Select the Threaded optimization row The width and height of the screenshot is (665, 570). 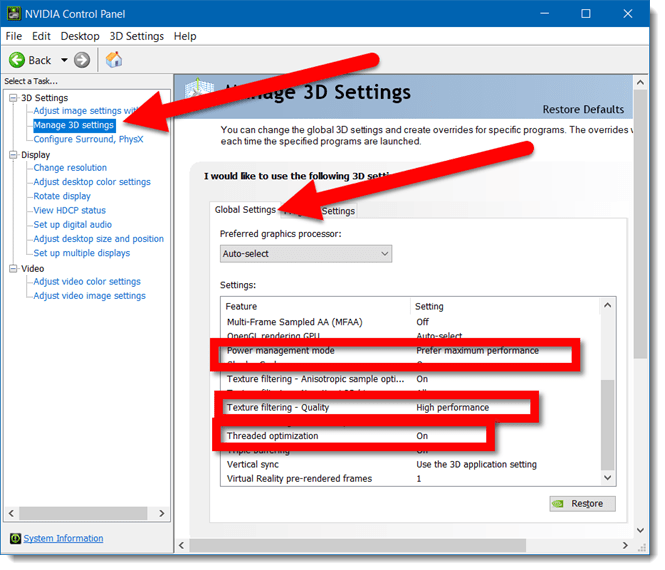(x=409, y=436)
